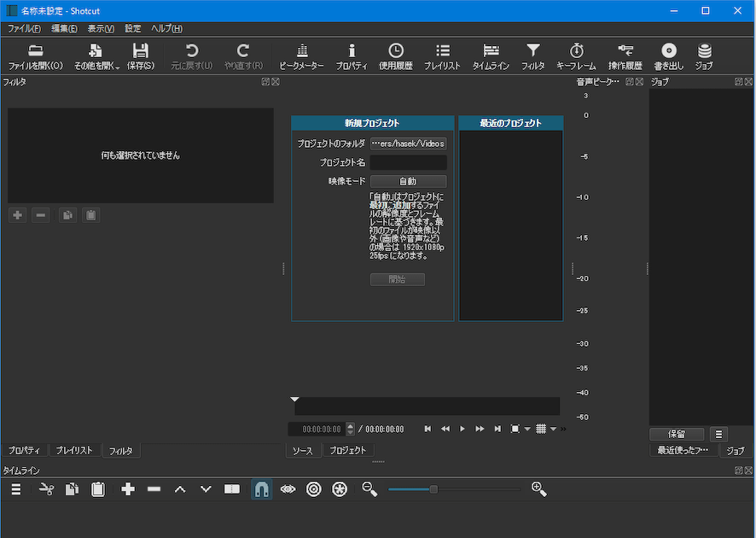
Task: Expand the player toolbar overflow chevron
Action: click(563, 429)
